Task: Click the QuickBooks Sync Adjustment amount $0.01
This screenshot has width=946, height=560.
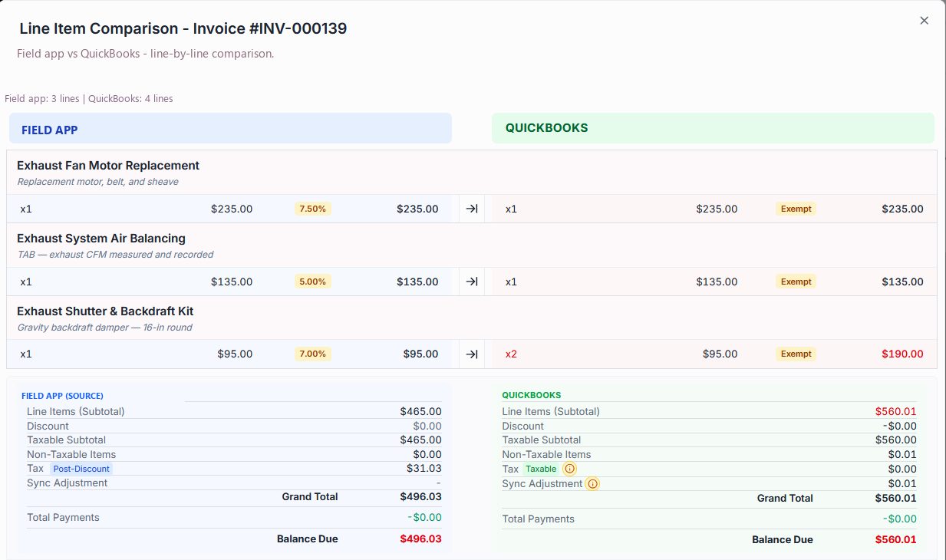Action: pos(902,483)
